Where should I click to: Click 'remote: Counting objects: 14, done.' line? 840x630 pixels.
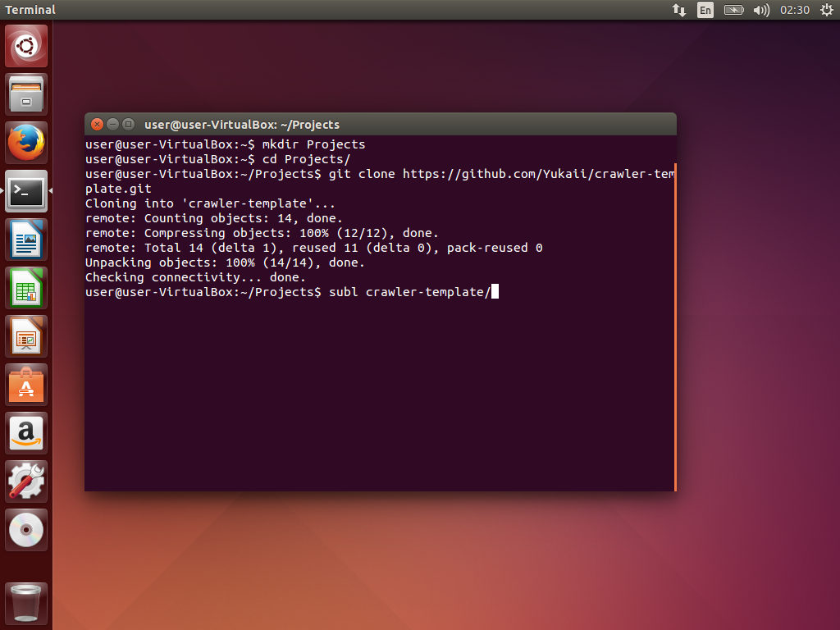214,218
